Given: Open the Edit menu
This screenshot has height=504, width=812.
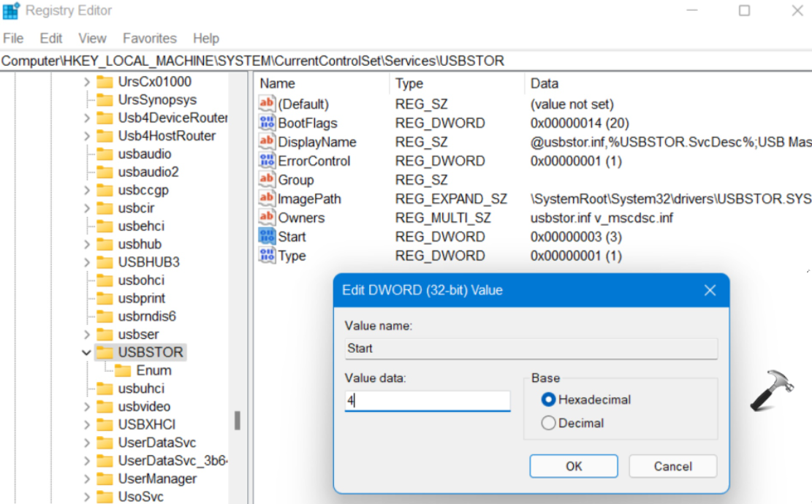Looking at the screenshot, I should 51,39.
